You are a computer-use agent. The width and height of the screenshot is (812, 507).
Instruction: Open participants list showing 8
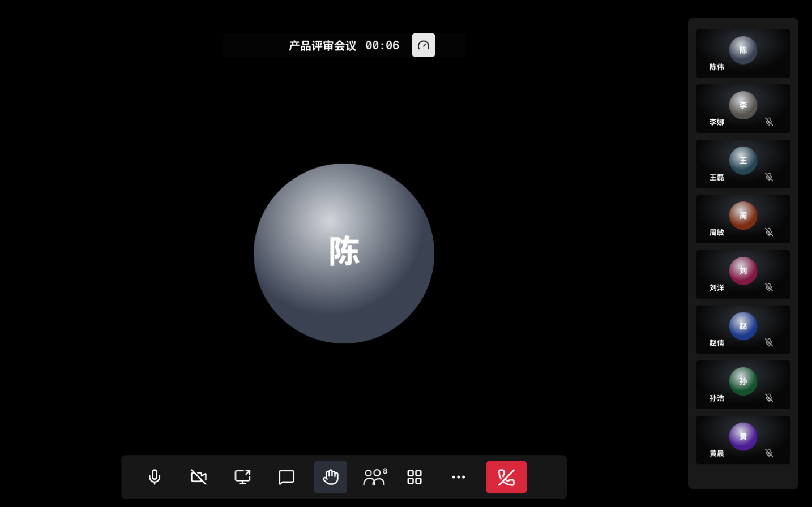pos(375,477)
